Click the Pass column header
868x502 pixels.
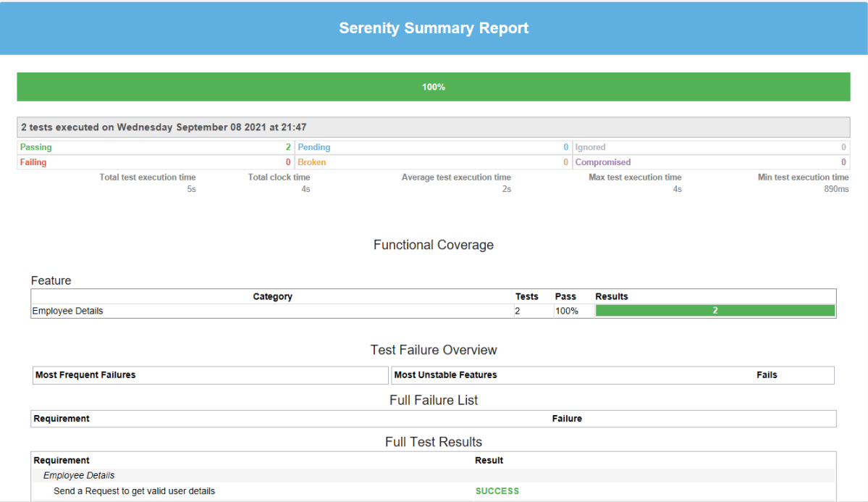point(565,296)
